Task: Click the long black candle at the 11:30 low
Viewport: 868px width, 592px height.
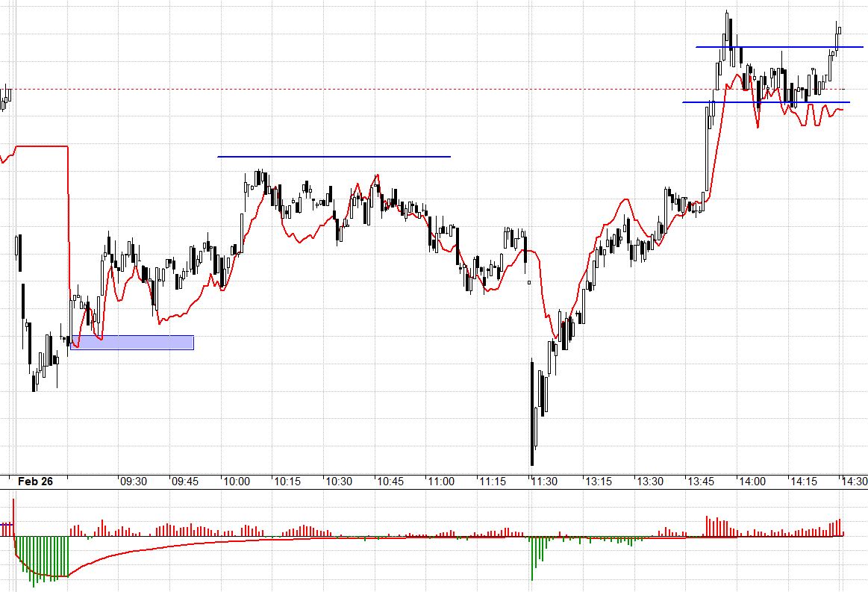Action: click(533, 413)
